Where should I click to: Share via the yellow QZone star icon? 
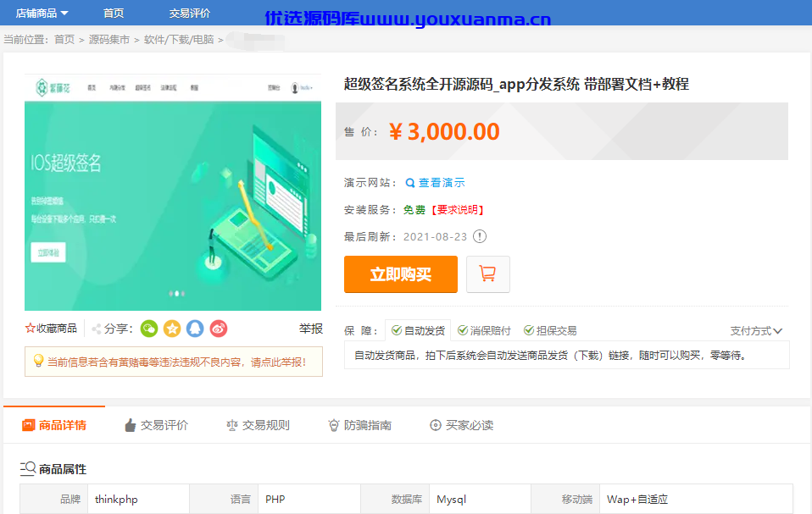(x=172, y=329)
